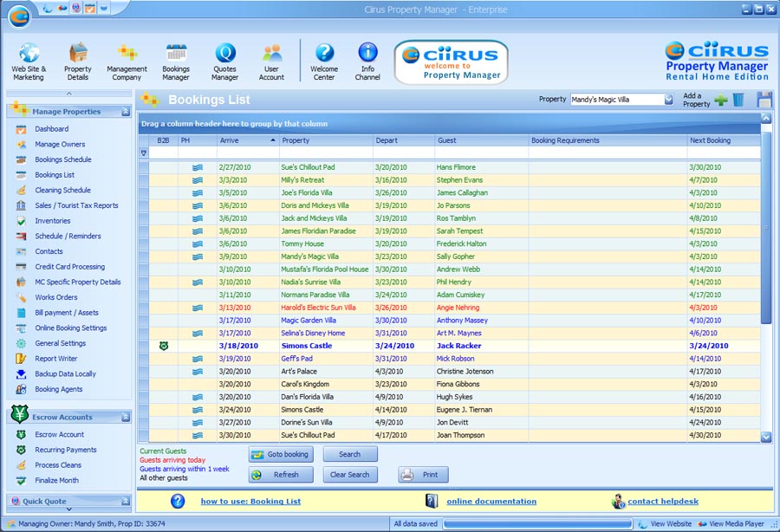Go to the Welcome Center

pos(324,62)
